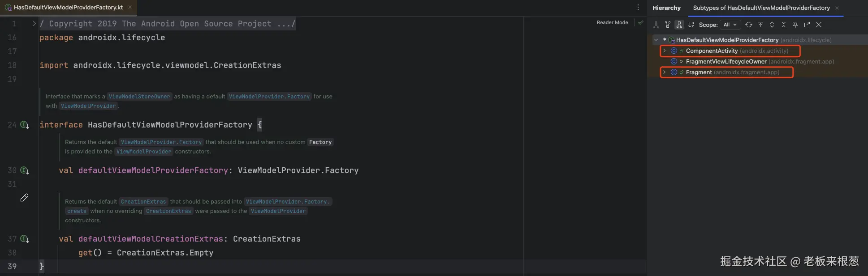Collapse the HasDefaultViewModelProviderFactory root node
Viewport: 868px width, 276px height.
pos(656,40)
